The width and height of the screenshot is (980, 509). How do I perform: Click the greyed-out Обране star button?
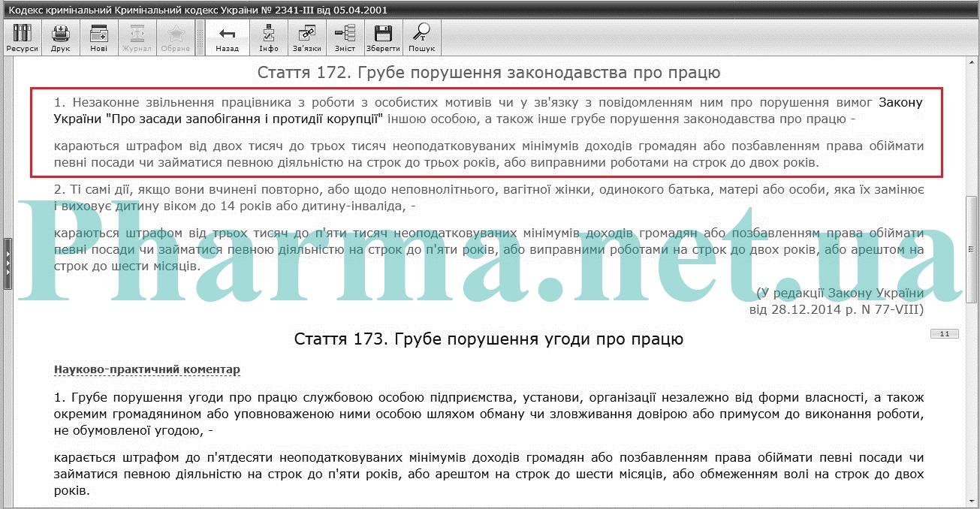(175, 38)
